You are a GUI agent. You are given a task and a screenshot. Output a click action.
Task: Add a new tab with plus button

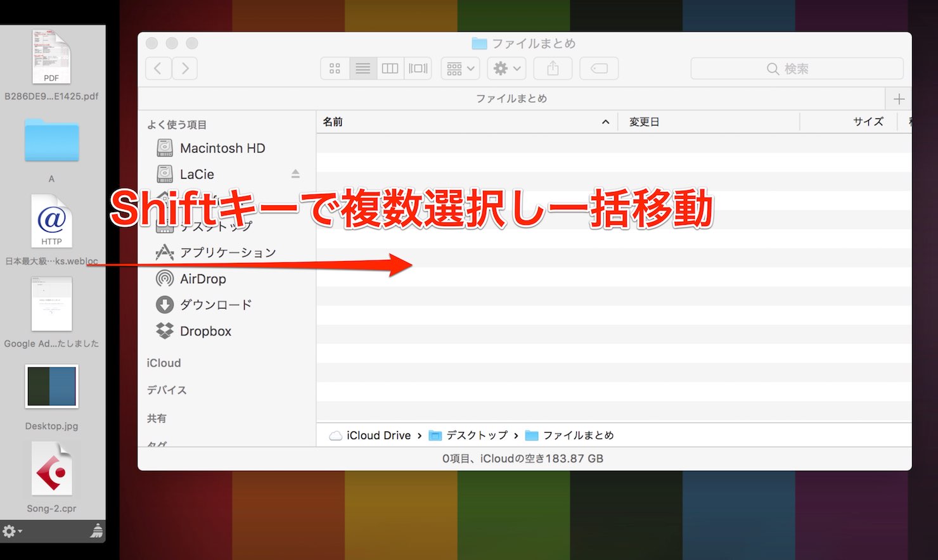pos(899,99)
